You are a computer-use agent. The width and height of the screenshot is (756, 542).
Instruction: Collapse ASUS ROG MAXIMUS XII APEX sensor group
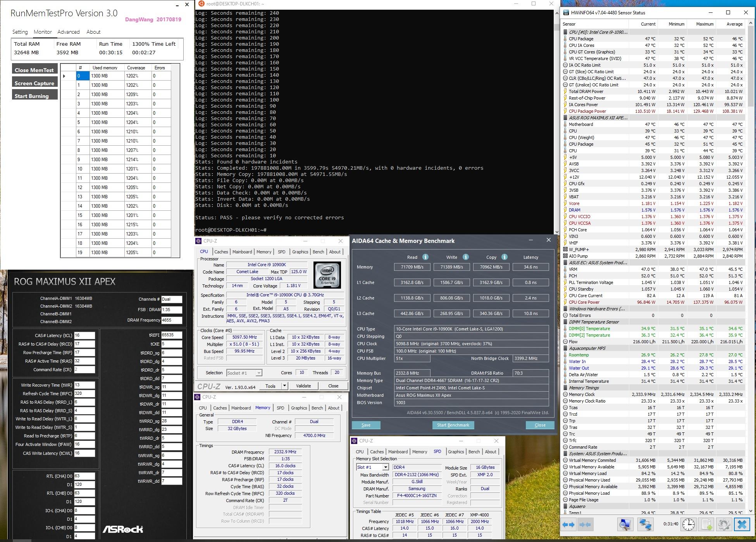coord(565,118)
